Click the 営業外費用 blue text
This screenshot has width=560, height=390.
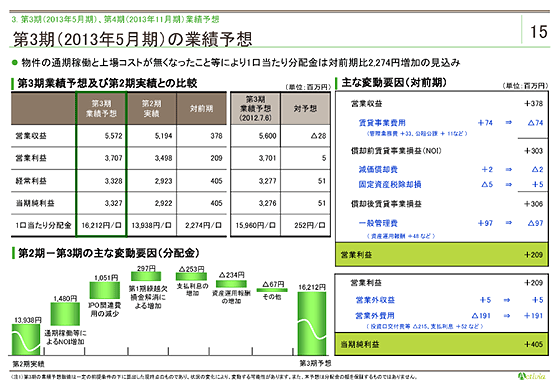[x=375, y=316]
